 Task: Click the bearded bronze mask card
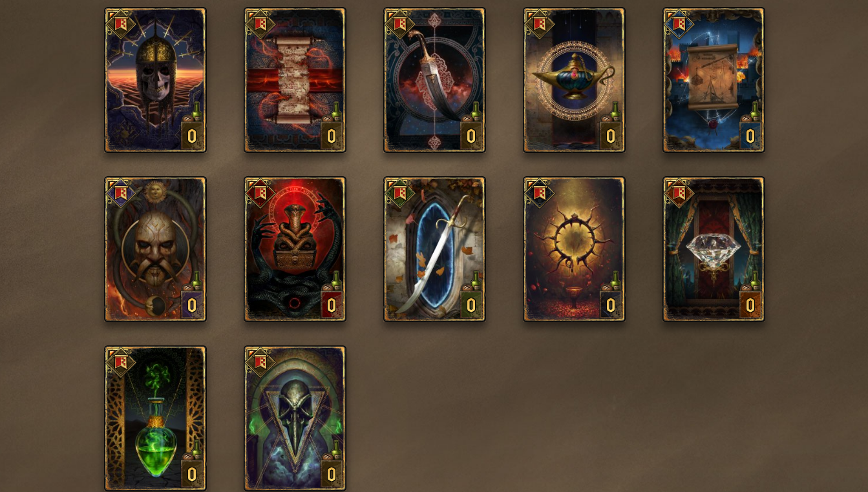pos(155,249)
